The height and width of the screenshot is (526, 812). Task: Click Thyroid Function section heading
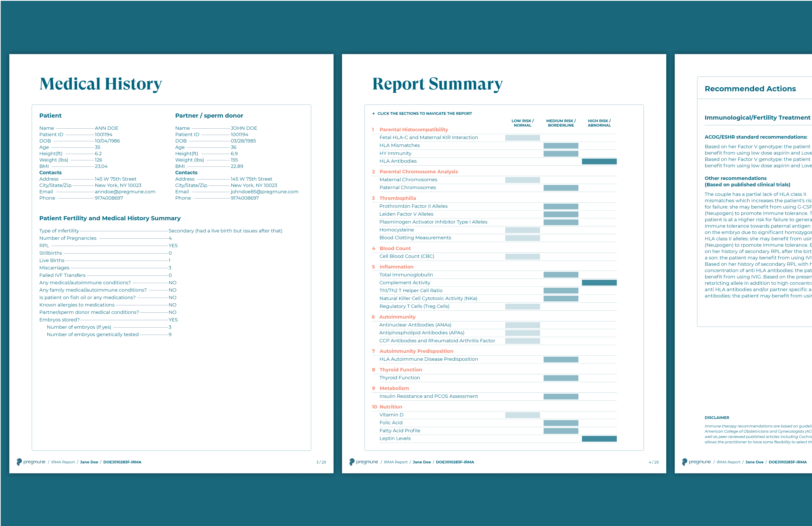400,370
